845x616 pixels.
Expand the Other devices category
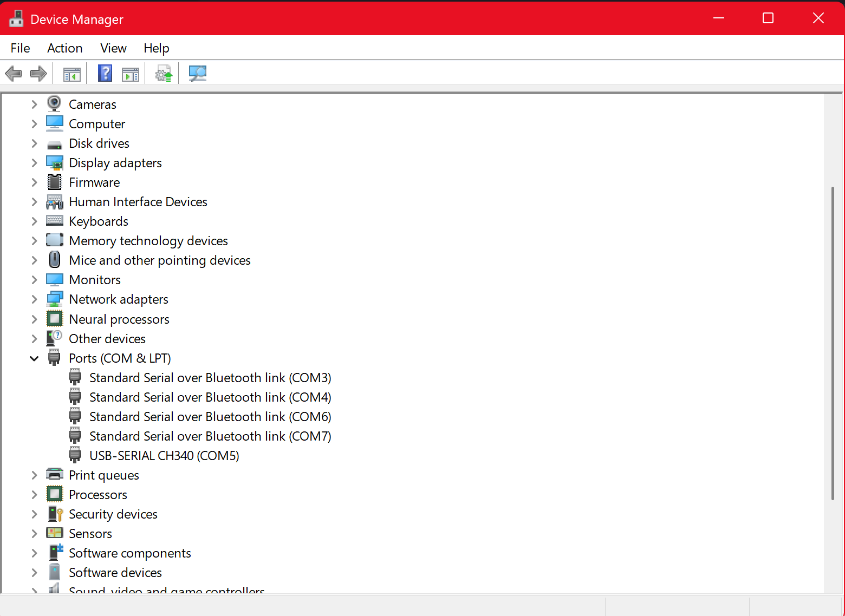pyautogui.click(x=34, y=339)
